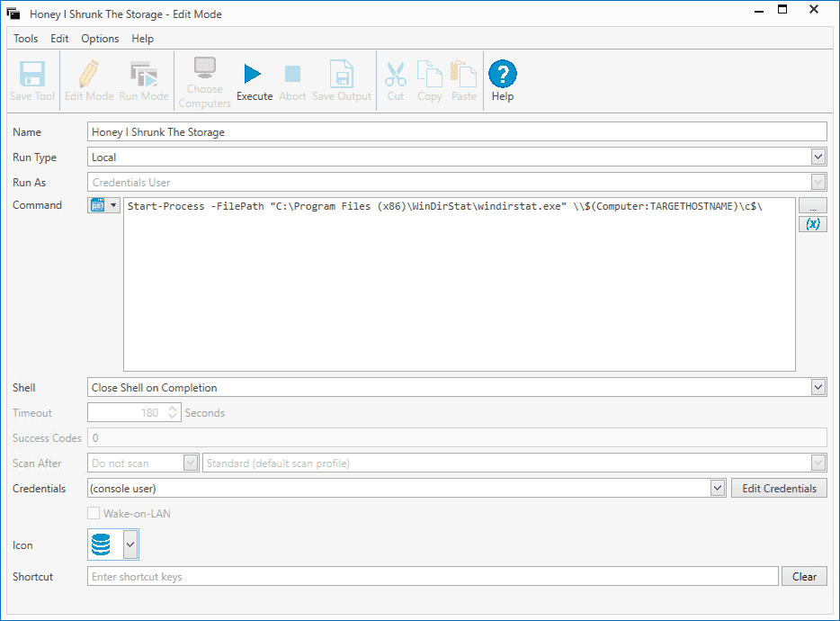This screenshot has height=621, width=840.
Task: Clear the shortcut keys with the Clear button
Action: pos(804,576)
